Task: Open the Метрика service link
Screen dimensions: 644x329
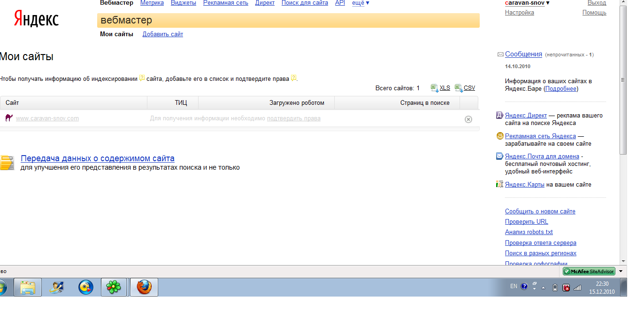Action: click(152, 3)
